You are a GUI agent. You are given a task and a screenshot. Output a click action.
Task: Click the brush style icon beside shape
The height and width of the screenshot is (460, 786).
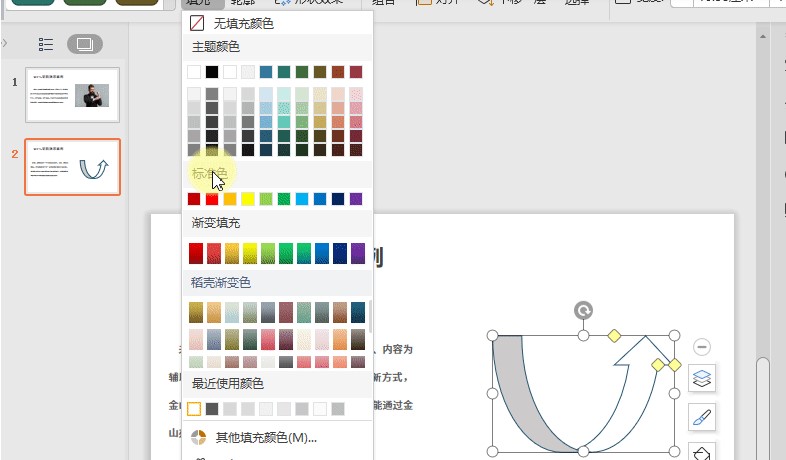[702, 417]
